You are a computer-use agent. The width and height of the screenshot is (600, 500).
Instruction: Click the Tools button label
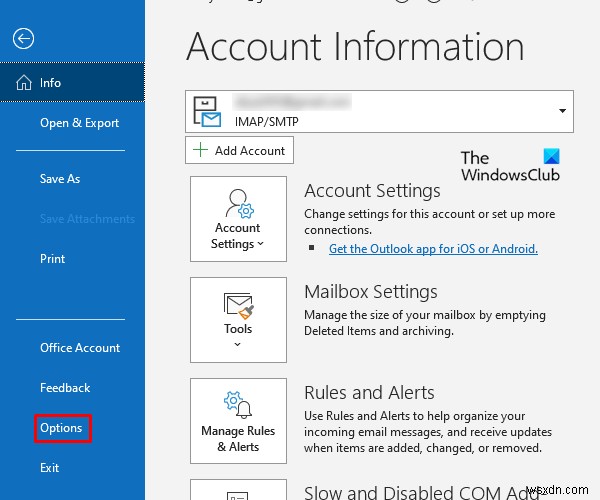tap(238, 329)
